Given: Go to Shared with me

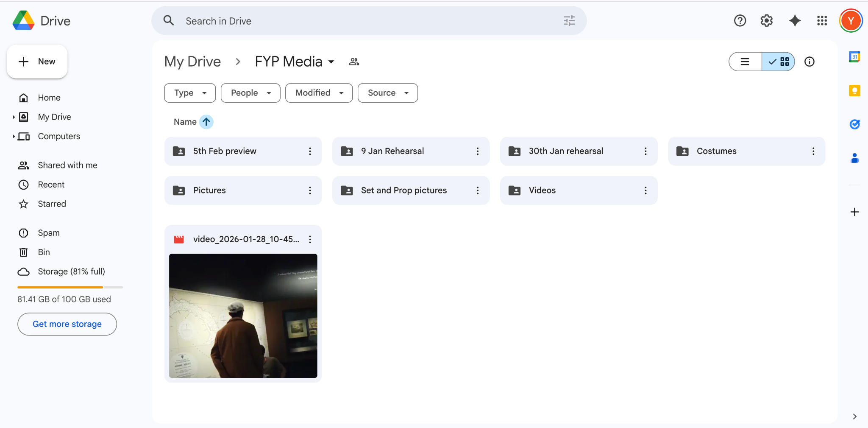Looking at the screenshot, I should tap(67, 165).
